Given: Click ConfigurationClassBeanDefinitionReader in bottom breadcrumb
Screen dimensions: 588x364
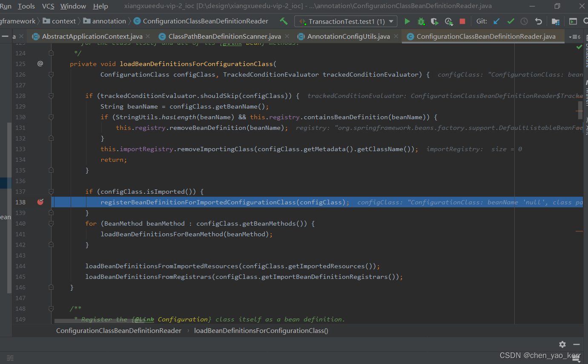Looking at the screenshot, I should pyautogui.click(x=119, y=330).
